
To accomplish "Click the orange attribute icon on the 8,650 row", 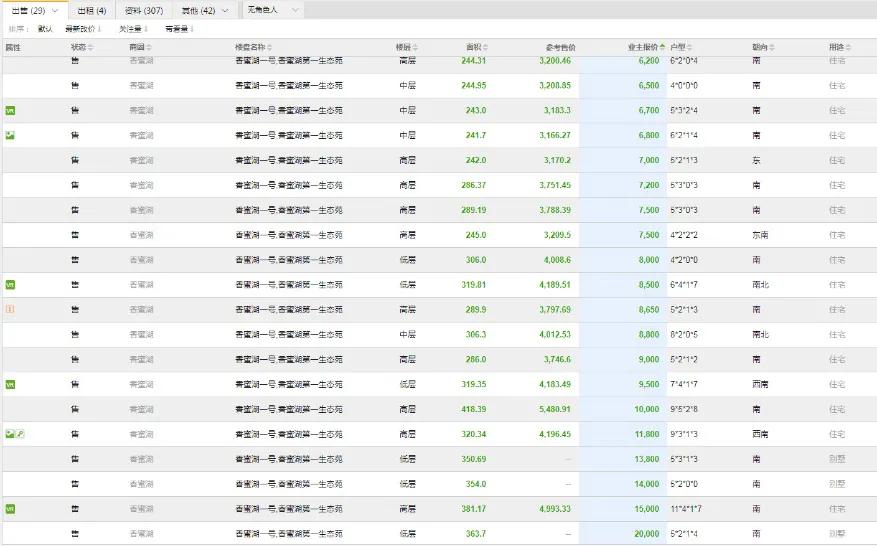I will click(x=10, y=309).
